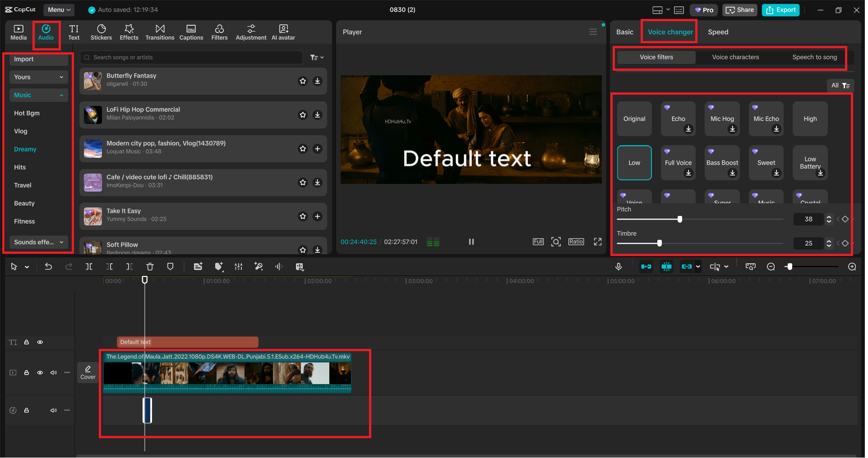Expand the Yours section

click(x=38, y=78)
